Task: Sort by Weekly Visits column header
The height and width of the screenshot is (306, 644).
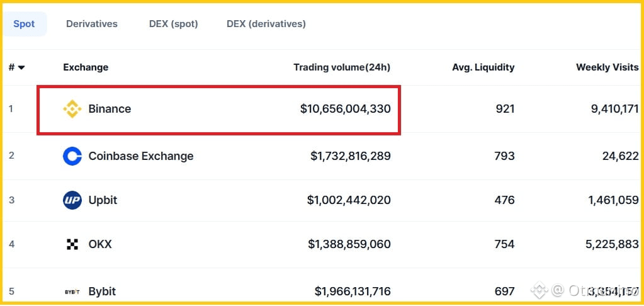Action: (x=607, y=67)
